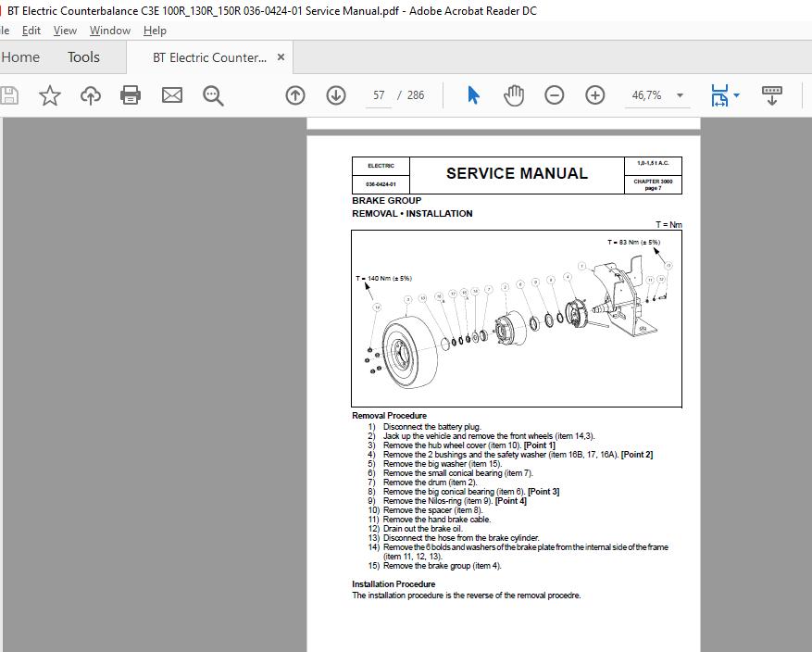Bookmark the document with the star icon
Viewport: 812px width, 652px height.
coord(50,95)
